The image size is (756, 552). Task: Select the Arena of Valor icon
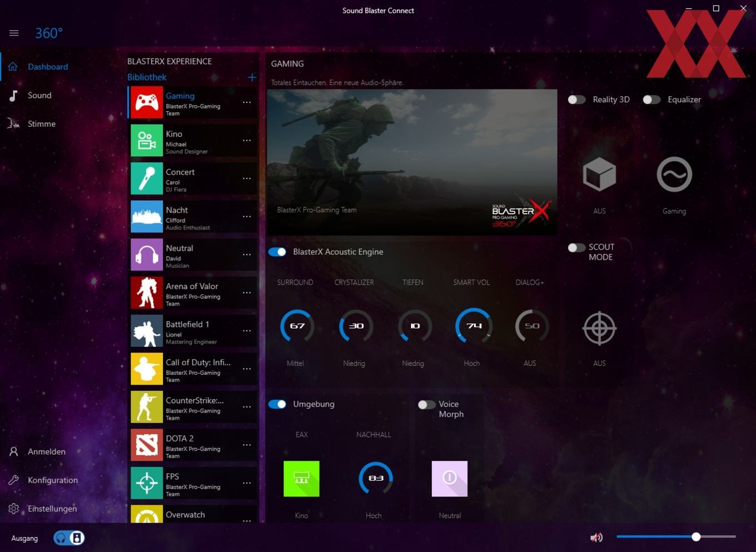(x=147, y=292)
